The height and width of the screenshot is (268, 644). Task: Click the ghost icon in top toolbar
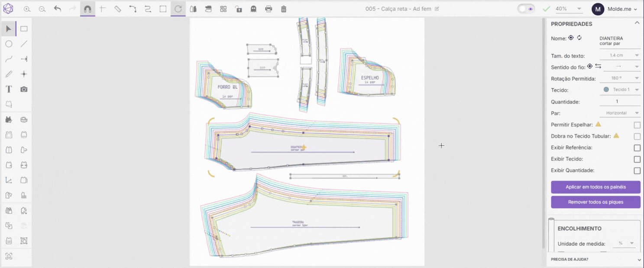[x=253, y=9]
